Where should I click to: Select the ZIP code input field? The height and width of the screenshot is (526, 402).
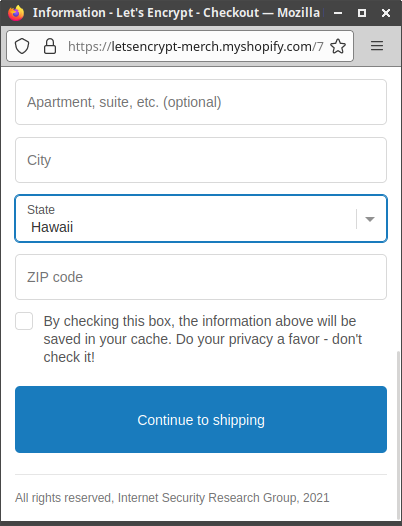click(201, 277)
